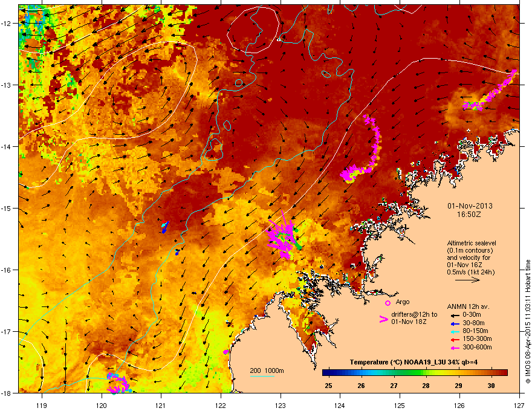
Task: Click the vertical IMOS copyright timestamp text
Action: click(x=528, y=322)
